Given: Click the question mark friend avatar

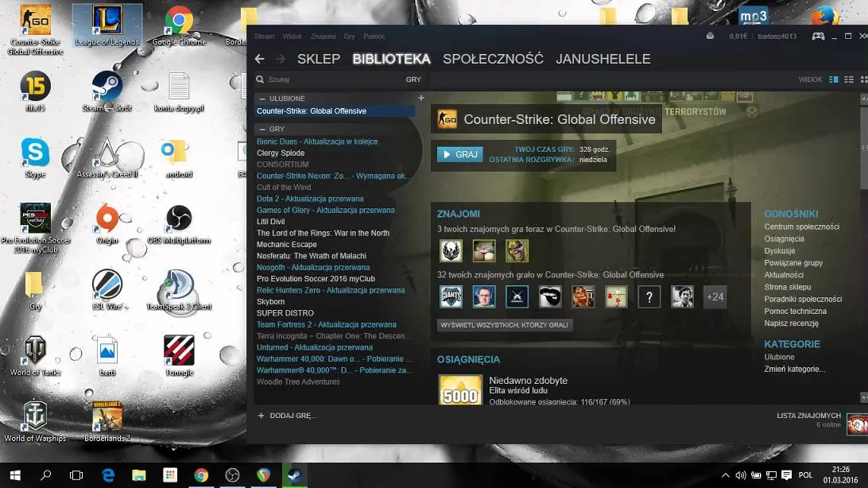Looking at the screenshot, I should [649, 297].
